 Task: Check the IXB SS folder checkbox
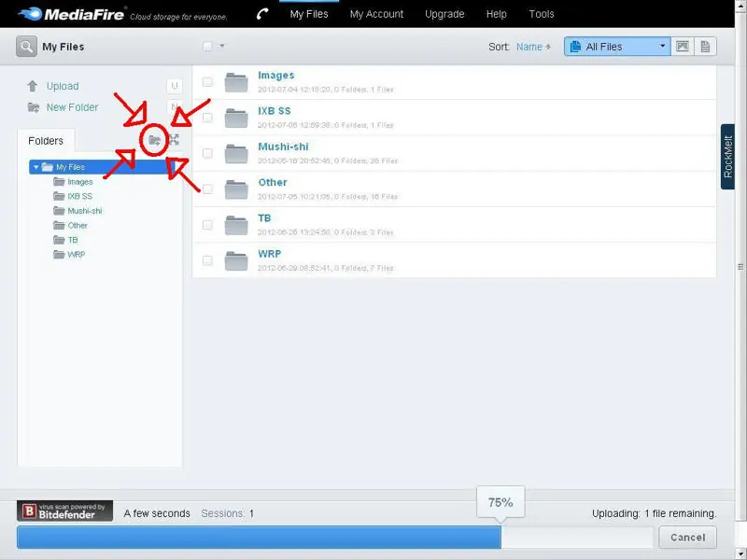click(207, 118)
